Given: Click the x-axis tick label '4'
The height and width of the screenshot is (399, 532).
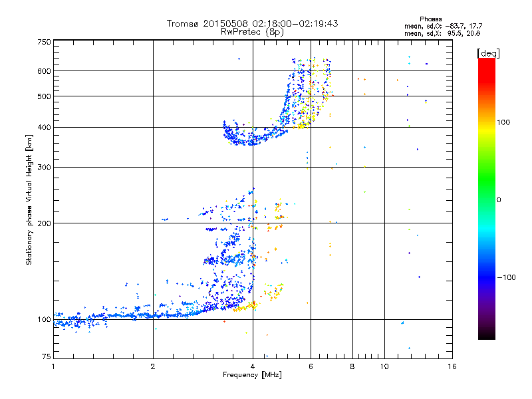Looking at the screenshot, I should 253,366.
